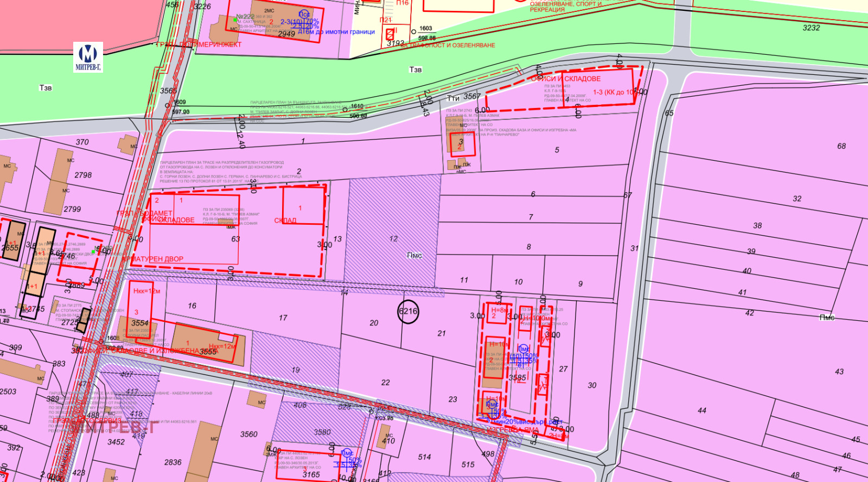This screenshot has height=482, width=868.
Task: Click the red СКЛАД label
Action: (285, 220)
